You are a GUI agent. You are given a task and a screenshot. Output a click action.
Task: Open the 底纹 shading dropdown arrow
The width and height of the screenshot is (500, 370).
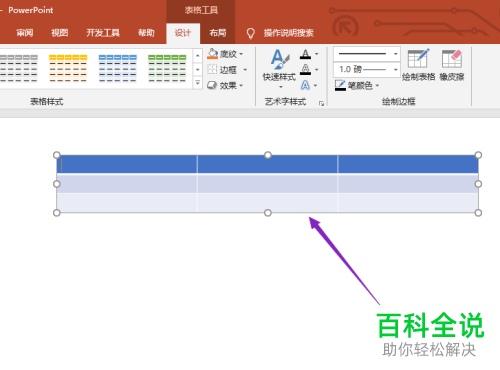coord(241,54)
